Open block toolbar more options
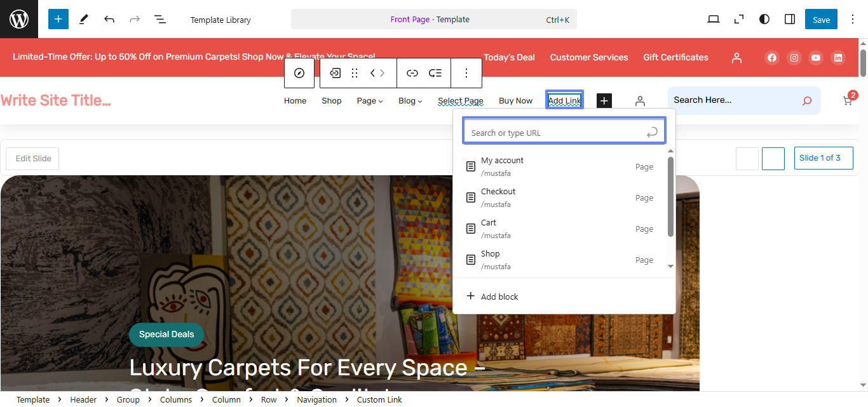 pos(466,73)
